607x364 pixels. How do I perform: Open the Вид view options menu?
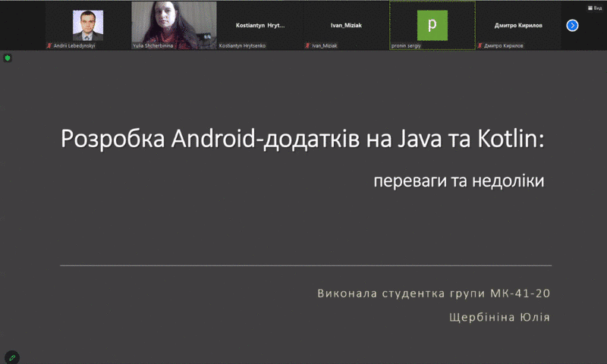pyautogui.click(x=593, y=8)
